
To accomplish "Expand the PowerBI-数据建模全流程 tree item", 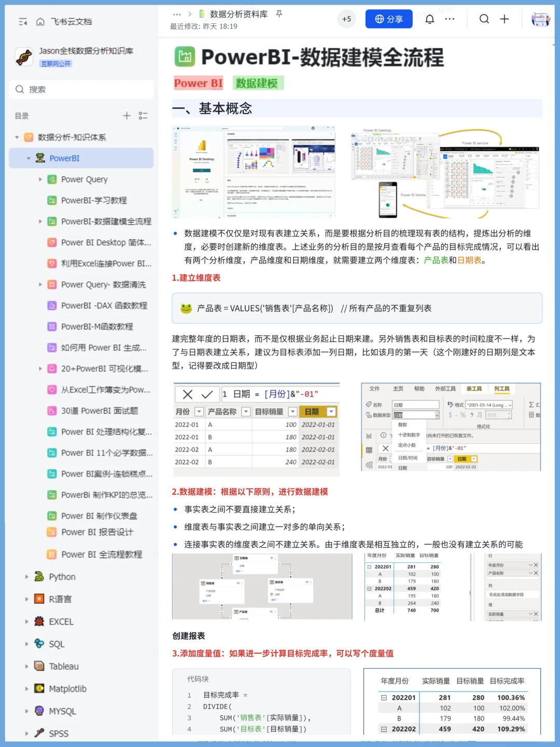I will [40, 222].
